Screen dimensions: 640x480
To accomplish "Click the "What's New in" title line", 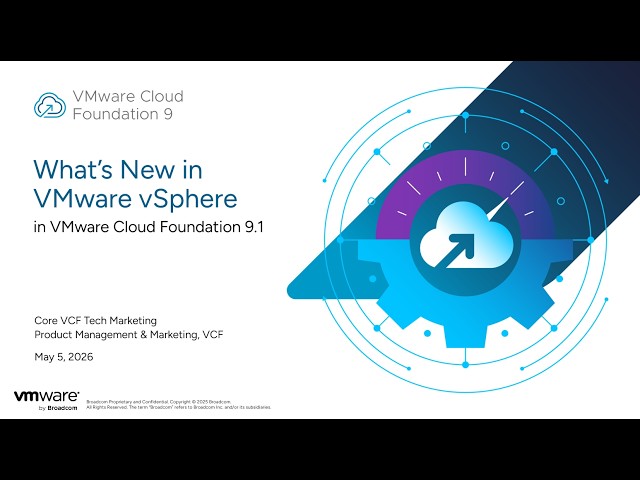I will point(118,169).
